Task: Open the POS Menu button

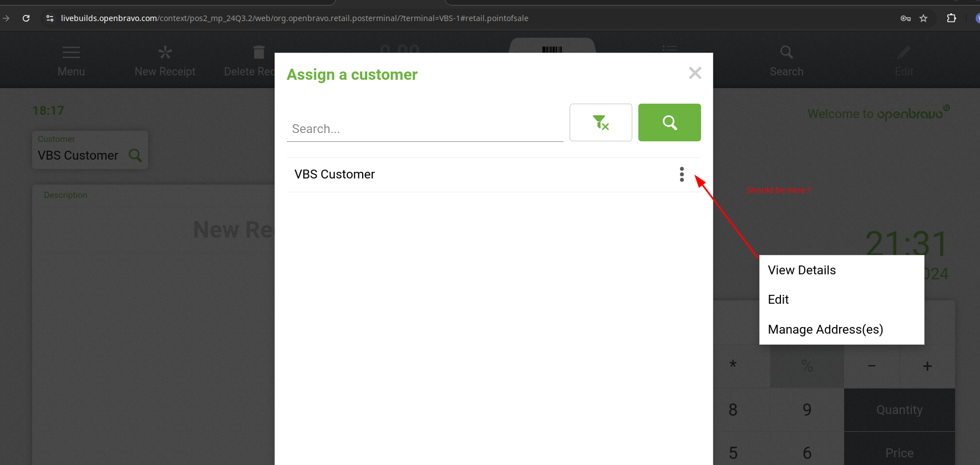Action: click(71, 61)
